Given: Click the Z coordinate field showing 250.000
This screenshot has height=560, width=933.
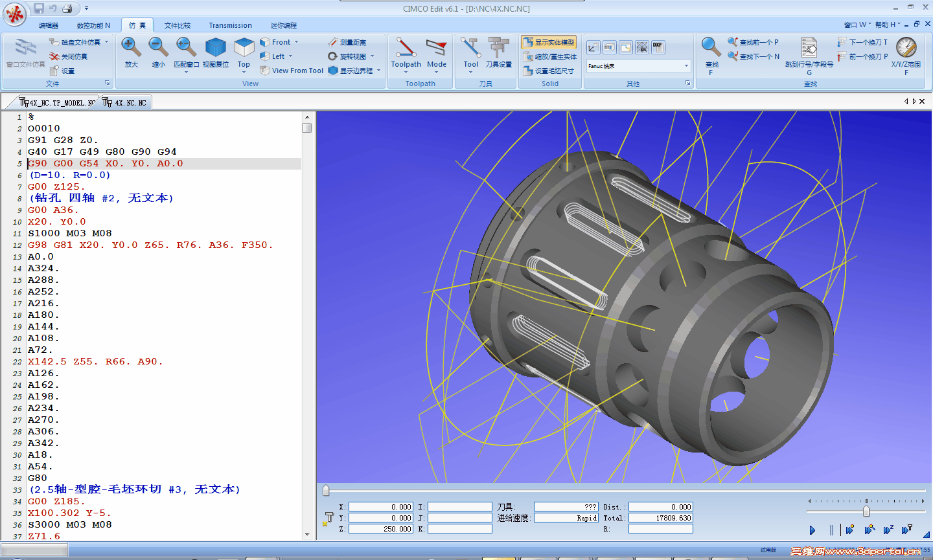Looking at the screenshot, I should tap(381, 529).
